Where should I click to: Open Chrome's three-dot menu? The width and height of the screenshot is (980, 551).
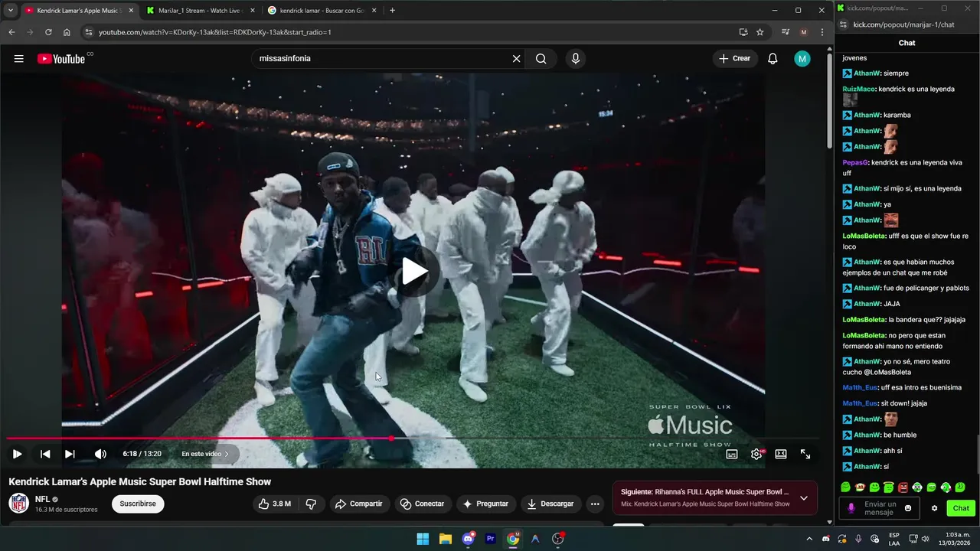click(x=822, y=32)
